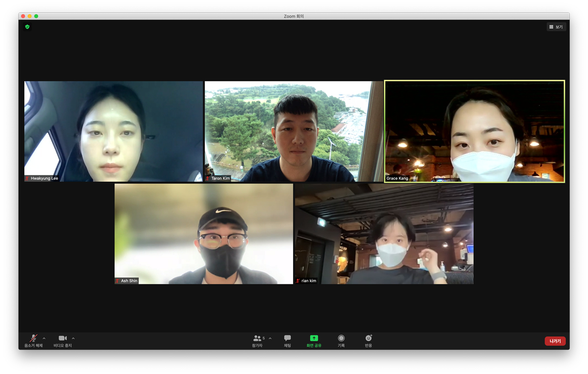Leave the meeting with 나가기 button
This screenshot has height=374, width=588.
[x=555, y=341]
